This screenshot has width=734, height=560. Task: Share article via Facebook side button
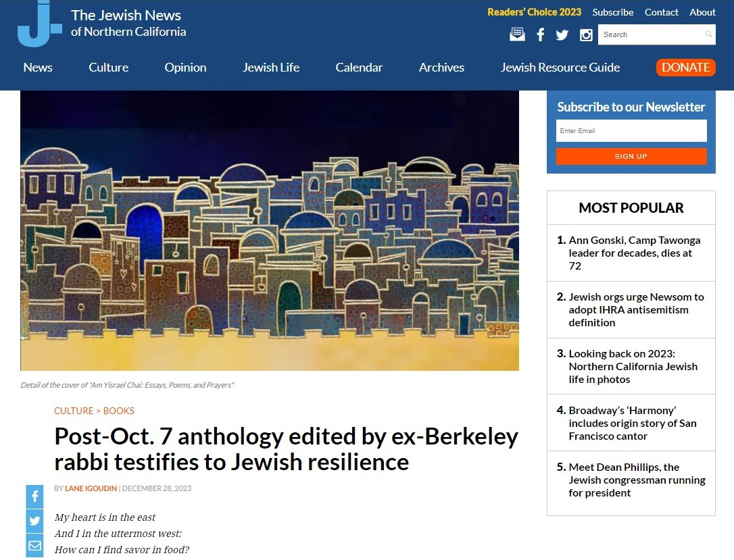click(34, 497)
